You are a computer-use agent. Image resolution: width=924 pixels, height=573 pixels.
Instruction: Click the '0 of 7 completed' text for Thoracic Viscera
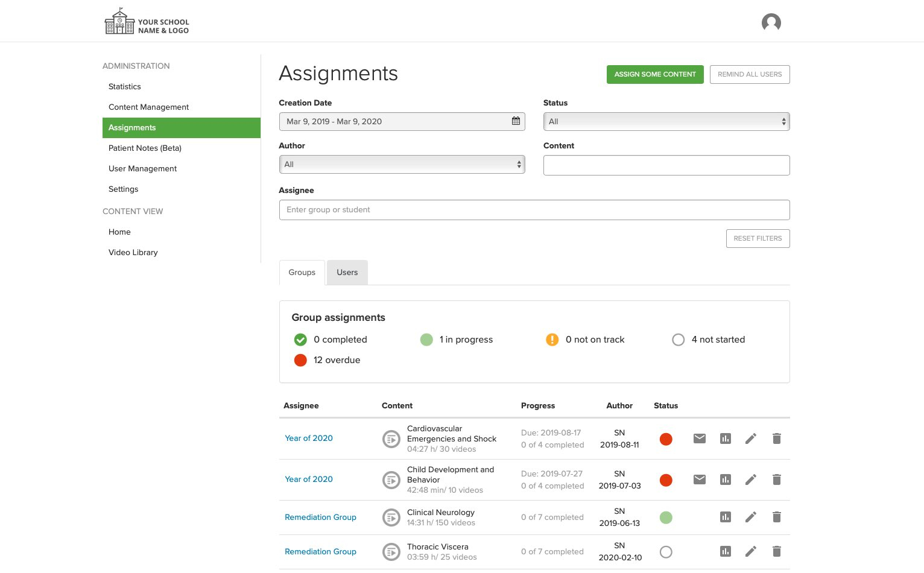[x=552, y=552]
